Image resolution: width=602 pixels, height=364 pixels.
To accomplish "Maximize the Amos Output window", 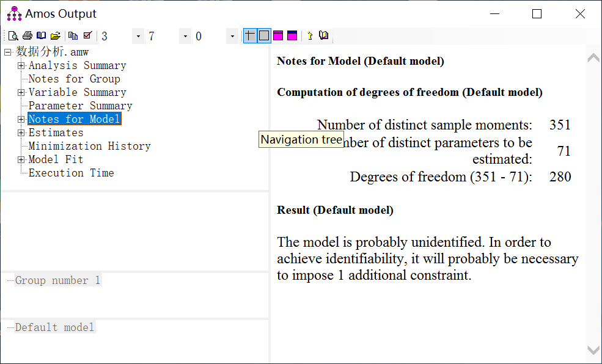I will (x=537, y=14).
